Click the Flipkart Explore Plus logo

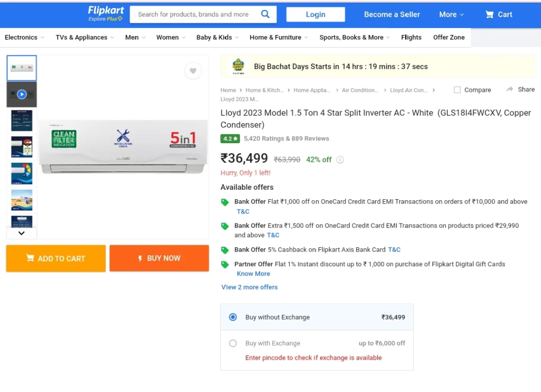tap(106, 14)
